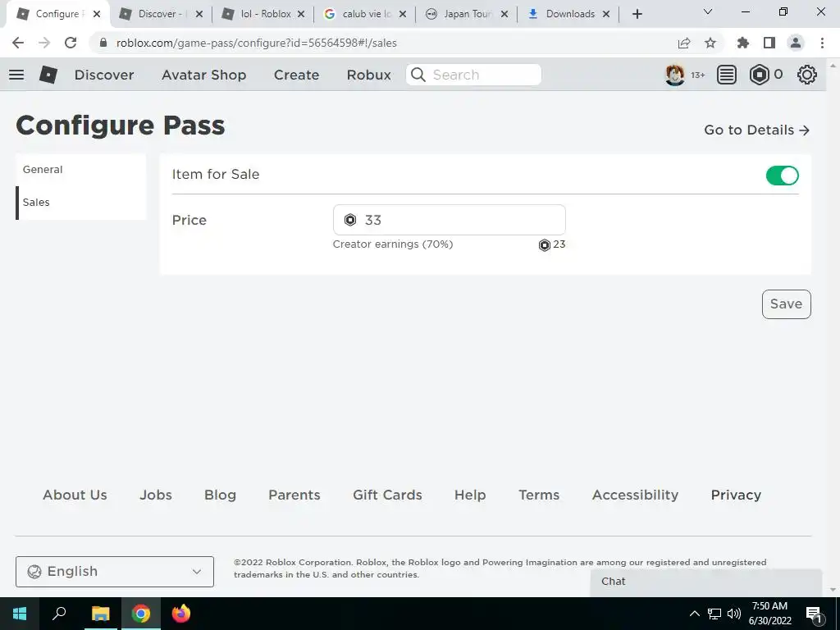Open Create in top navigation

point(296,75)
